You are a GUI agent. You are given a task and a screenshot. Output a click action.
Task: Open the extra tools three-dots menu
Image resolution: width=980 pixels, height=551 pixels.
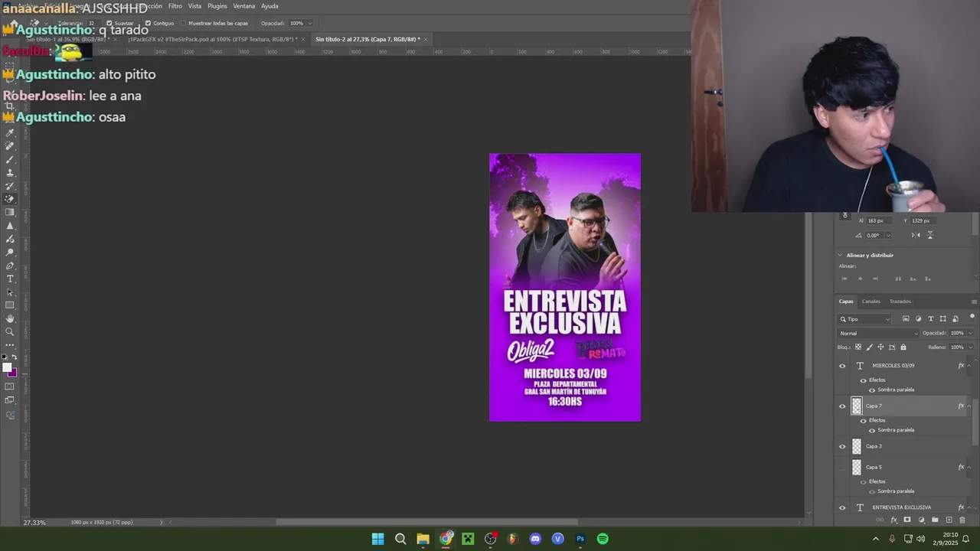click(10, 344)
